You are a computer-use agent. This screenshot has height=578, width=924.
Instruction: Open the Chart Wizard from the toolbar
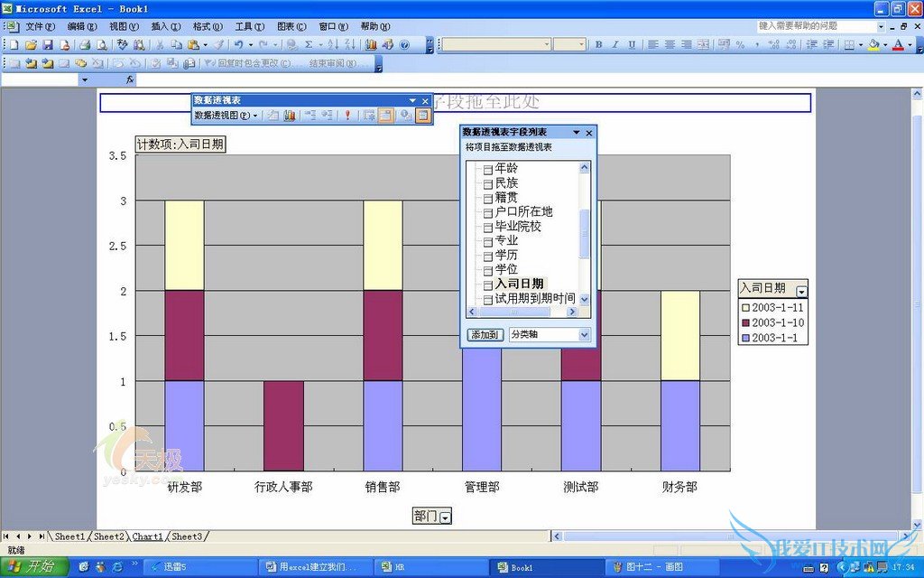pos(371,44)
